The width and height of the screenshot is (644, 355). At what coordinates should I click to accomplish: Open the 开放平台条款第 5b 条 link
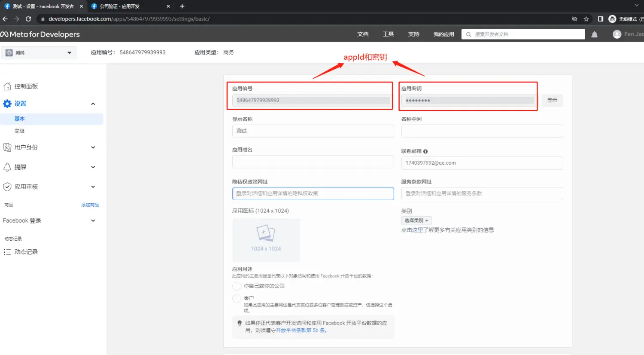tap(301, 331)
